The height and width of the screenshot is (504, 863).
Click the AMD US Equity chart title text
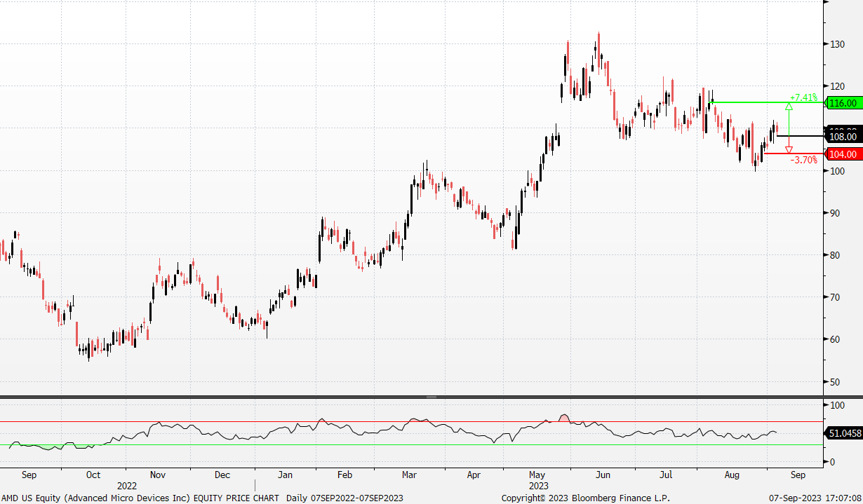(140, 498)
